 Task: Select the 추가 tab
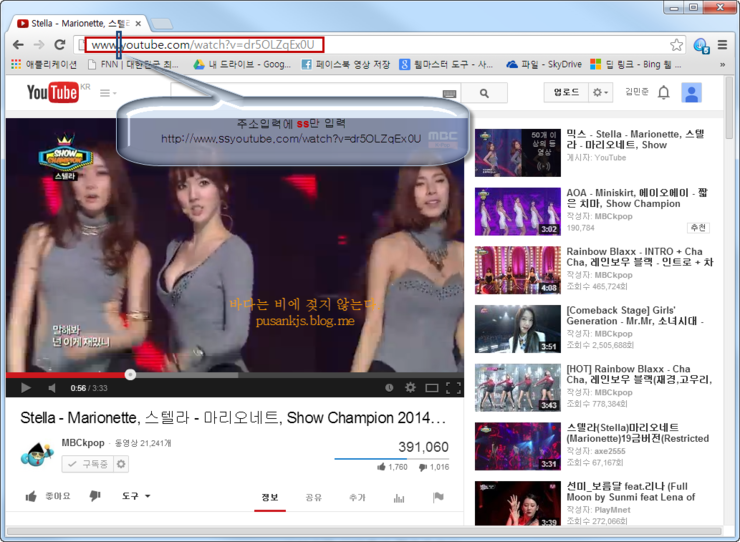[x=357, y=497]
